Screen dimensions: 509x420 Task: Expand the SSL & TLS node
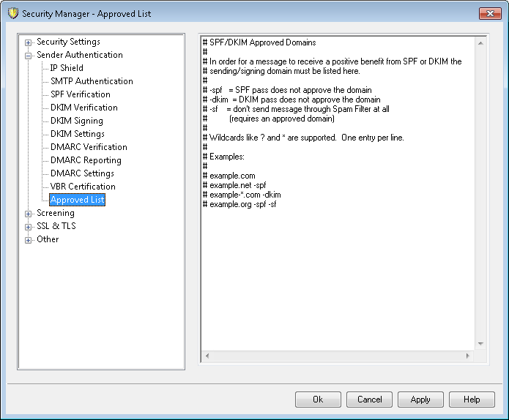click(29, 227)
